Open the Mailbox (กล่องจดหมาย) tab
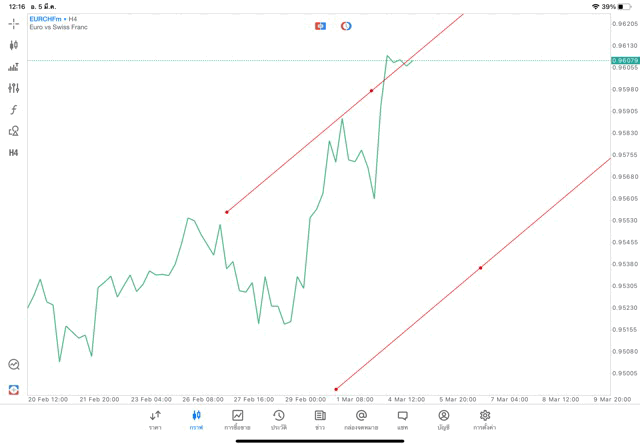 coord(361,419)
